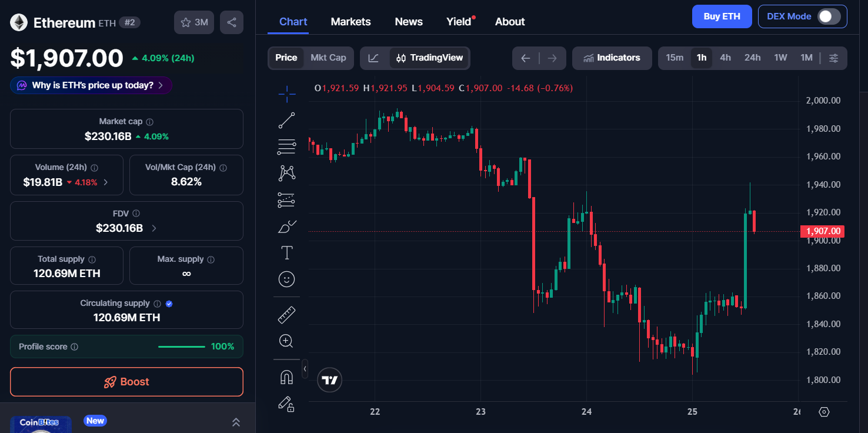The width and height of the screenshot is (868, 433).
Task: Select TradingView chart mode
Action: (x=430, y=58)
